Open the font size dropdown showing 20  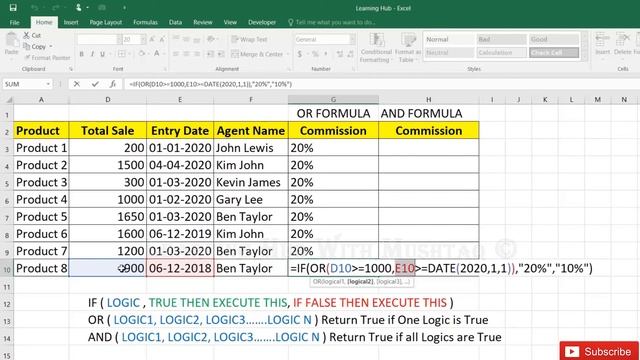143,39
